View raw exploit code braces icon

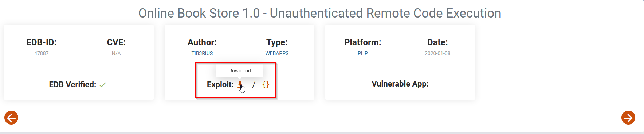(x=266, y=84)
